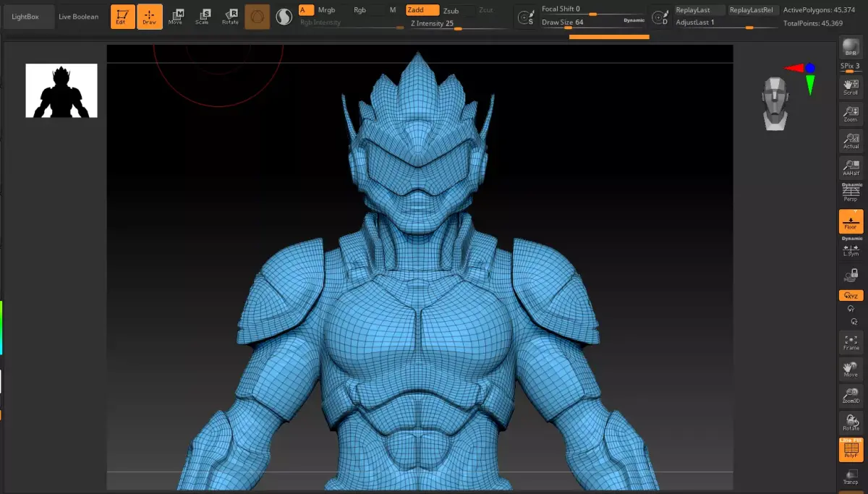868x494 pixels.
Task: Adjust the Z Intensity slider
Action: pos(458,24)
